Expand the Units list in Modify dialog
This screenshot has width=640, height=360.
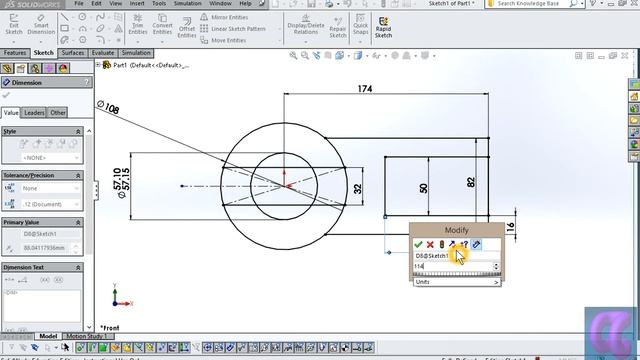tap(457, 282)
